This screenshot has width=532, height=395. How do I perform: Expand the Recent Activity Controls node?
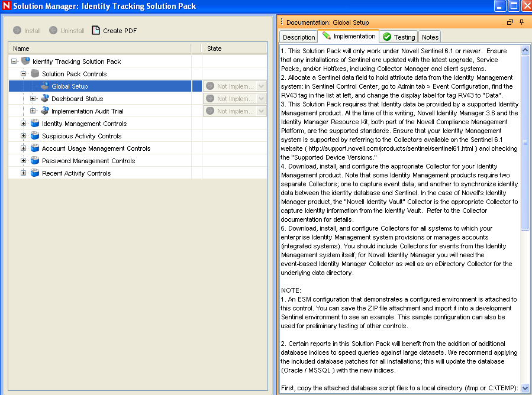point(24,173)
